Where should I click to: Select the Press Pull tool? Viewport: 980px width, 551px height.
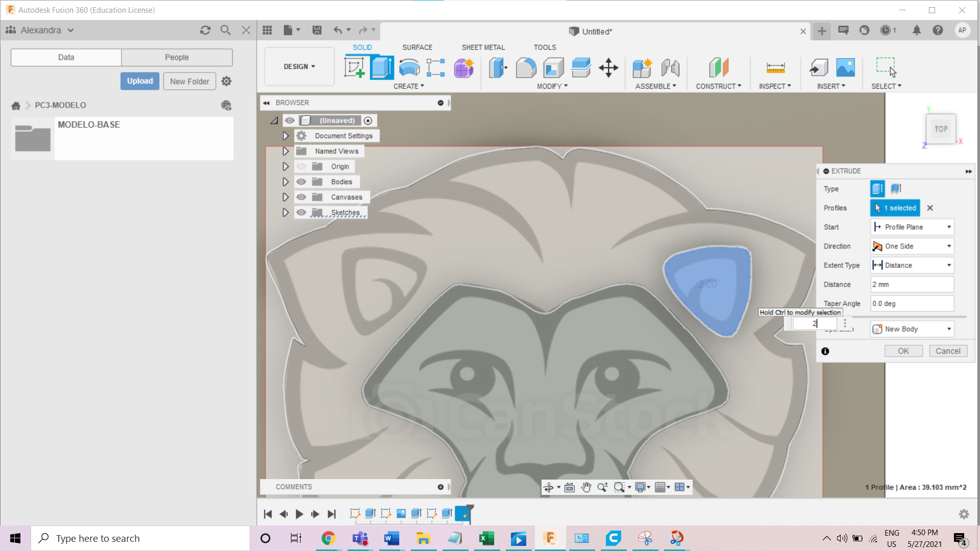tap(498, 67)
